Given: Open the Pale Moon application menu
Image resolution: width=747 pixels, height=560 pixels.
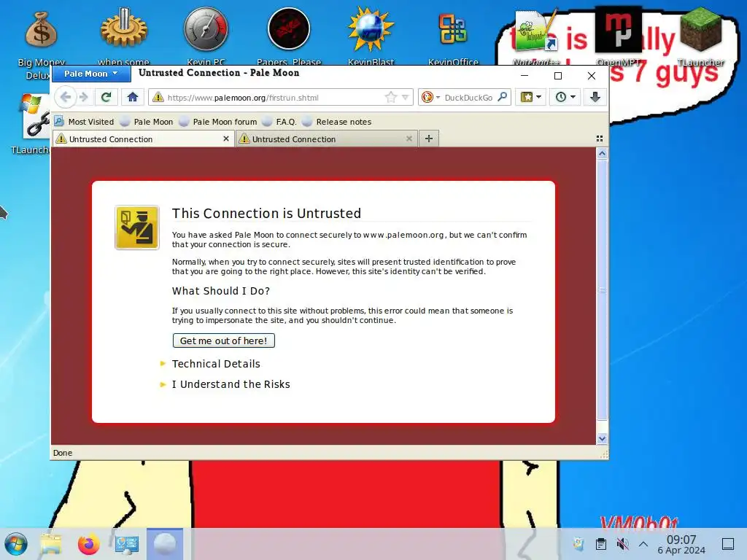Looking at the screenshot, I should pos(90,74).
